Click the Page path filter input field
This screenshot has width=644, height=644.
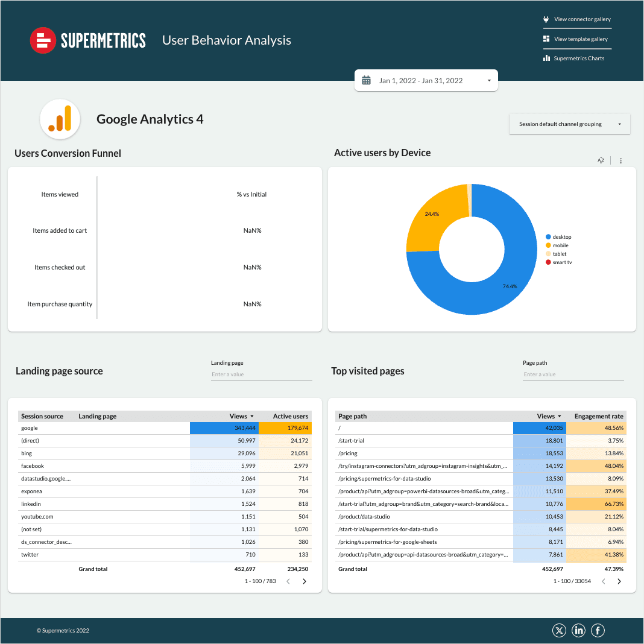coord(573,374)
